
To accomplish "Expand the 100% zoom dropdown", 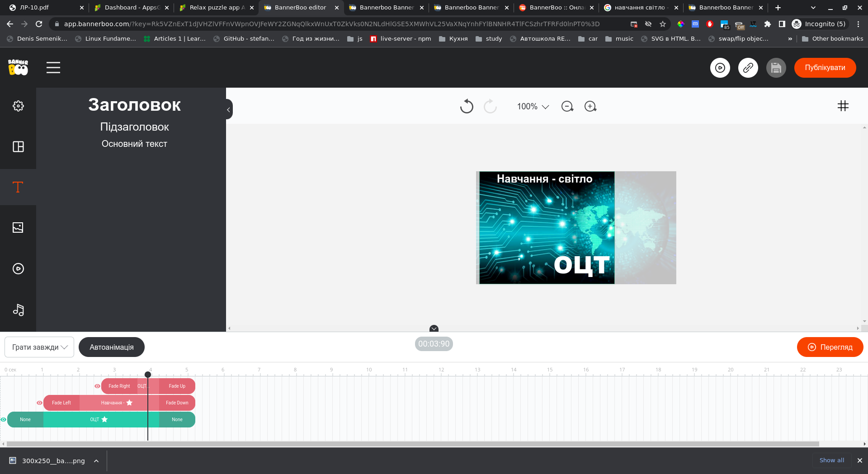I will [533, 107].
